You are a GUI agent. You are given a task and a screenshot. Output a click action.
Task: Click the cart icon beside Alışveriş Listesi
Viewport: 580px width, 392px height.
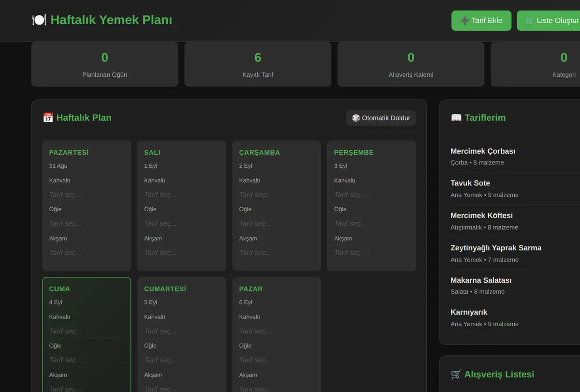[x=456, y=374]
